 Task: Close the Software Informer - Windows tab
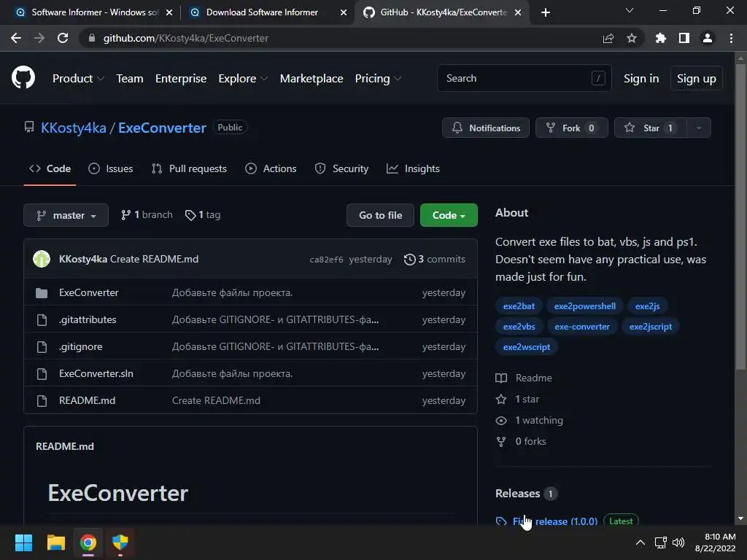(x=169, y=12)
